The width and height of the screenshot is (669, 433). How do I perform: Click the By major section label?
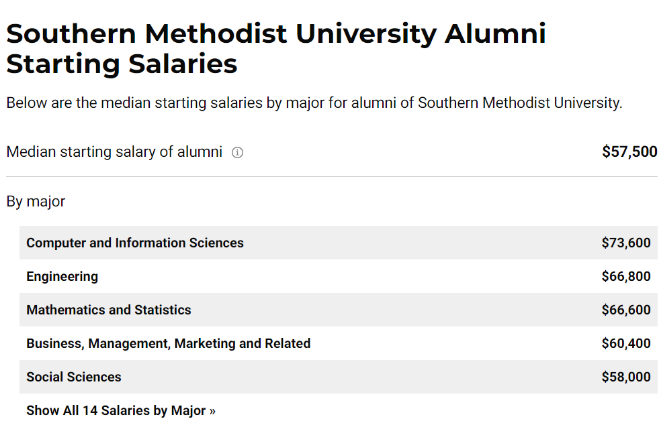(x=35, y=201)
